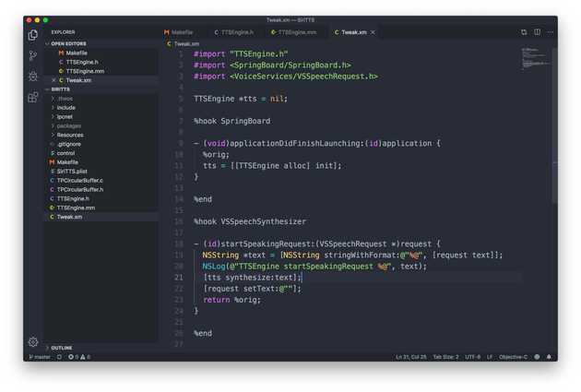Change the Tab Size: 2 setting
The width and height of the screenshot is (581, 392).
pos(445,357)
